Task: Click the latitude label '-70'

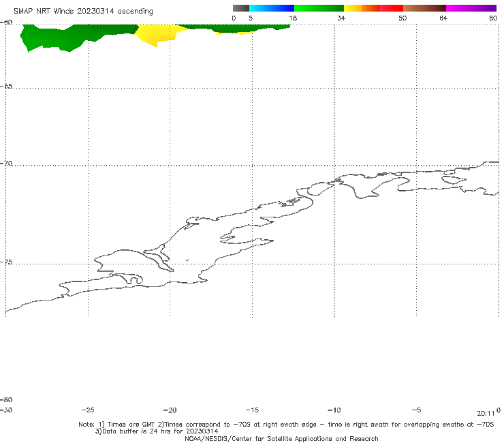Action: [6, 164]
